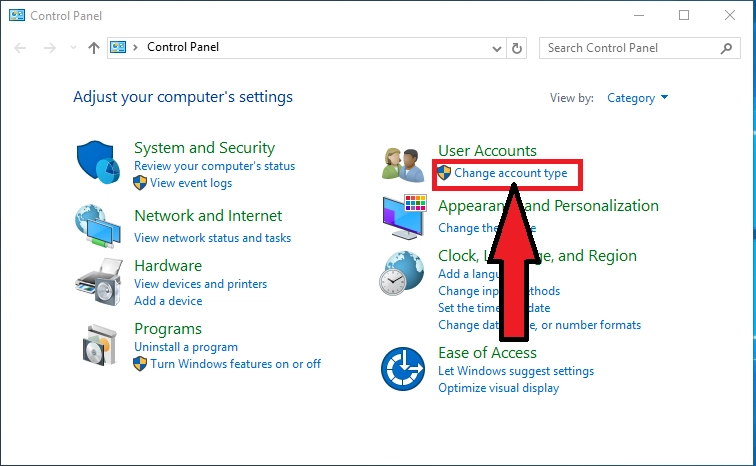Open the address bar history dropdown arrow
Viewport: 756px width, 466px height.
497,48
